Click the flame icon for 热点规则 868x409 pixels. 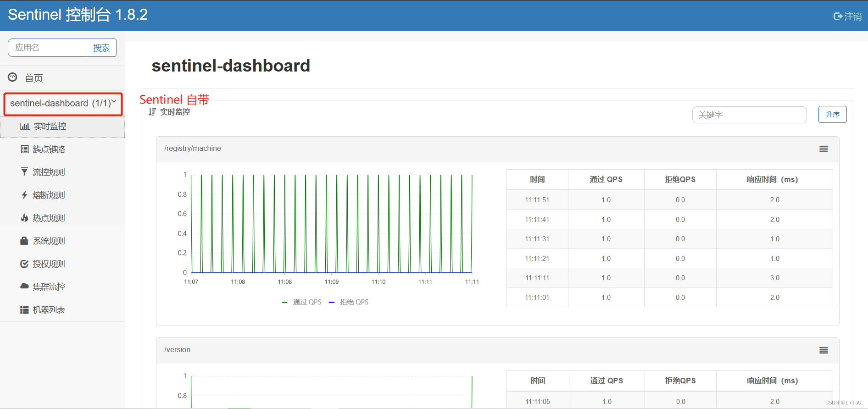(x=24, y=218)
